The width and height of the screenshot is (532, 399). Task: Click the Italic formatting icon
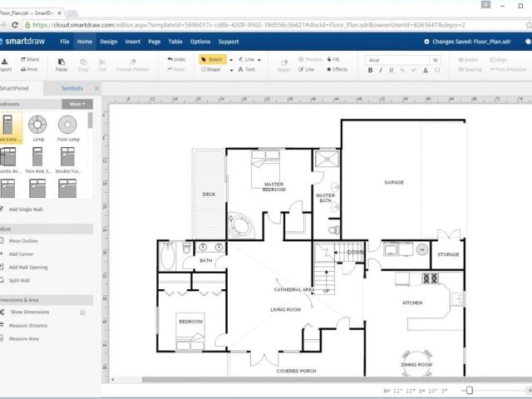point(381,71)
